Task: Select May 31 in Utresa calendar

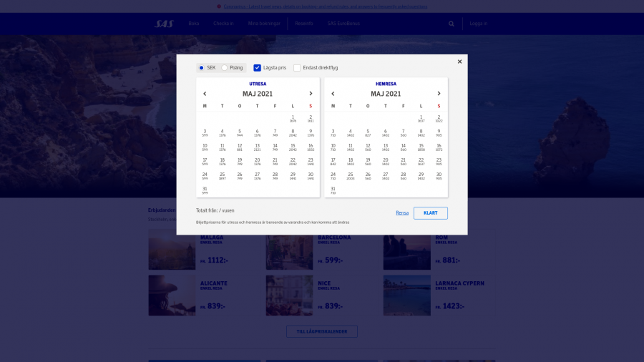Action: tap(205, 190)
